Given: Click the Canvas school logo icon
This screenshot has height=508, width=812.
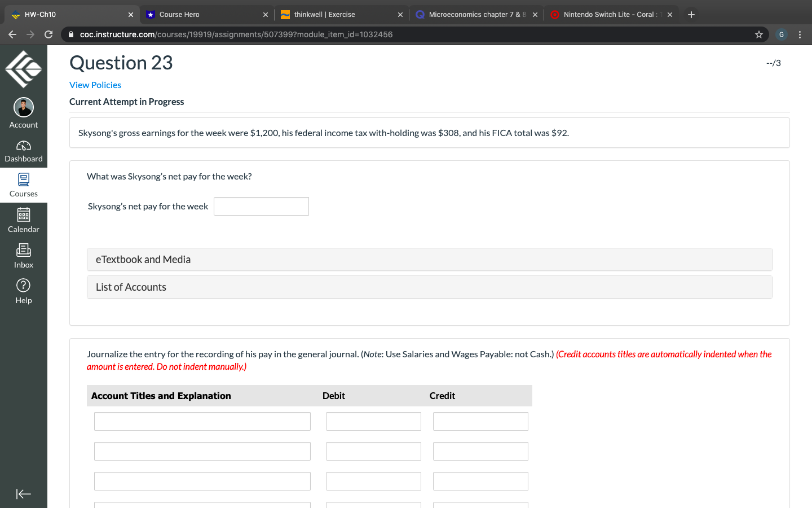Looking at the screenshot, I should 24,69.
